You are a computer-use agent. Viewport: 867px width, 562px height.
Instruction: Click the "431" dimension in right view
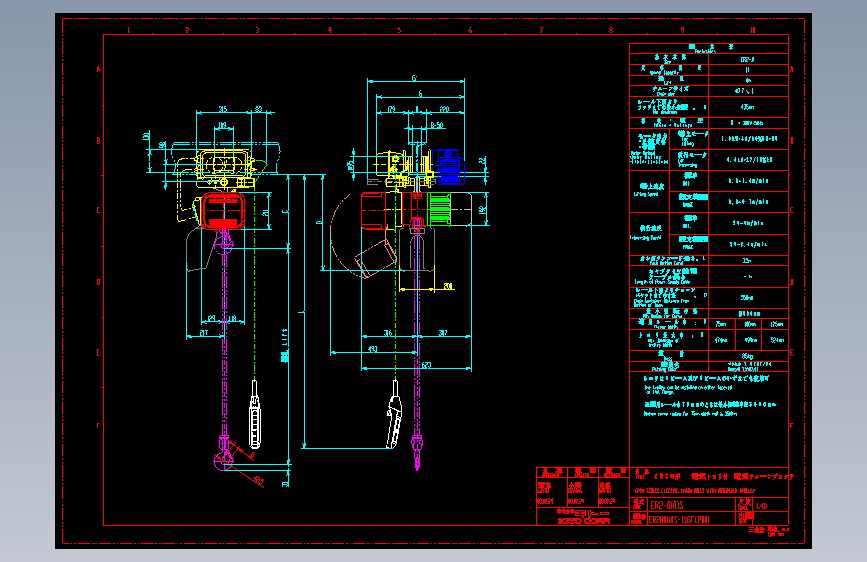(x=373, y=349)
